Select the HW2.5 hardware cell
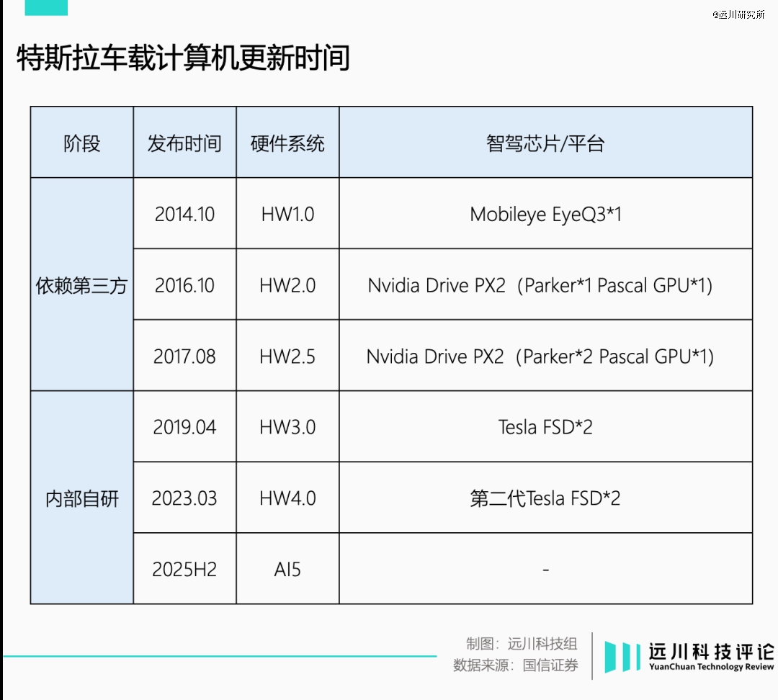Screen dimensions: 778x700 tap(287, 355)
